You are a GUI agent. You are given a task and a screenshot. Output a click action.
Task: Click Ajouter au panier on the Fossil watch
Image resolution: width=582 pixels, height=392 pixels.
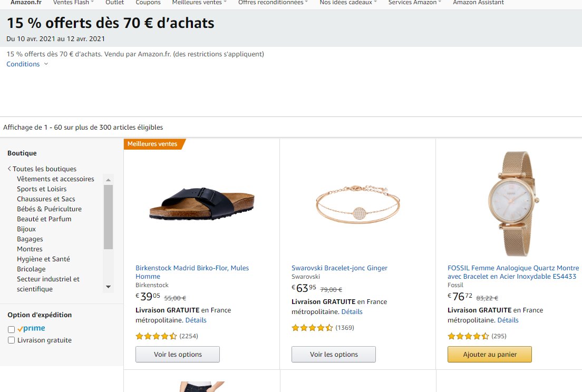(489, 354)
